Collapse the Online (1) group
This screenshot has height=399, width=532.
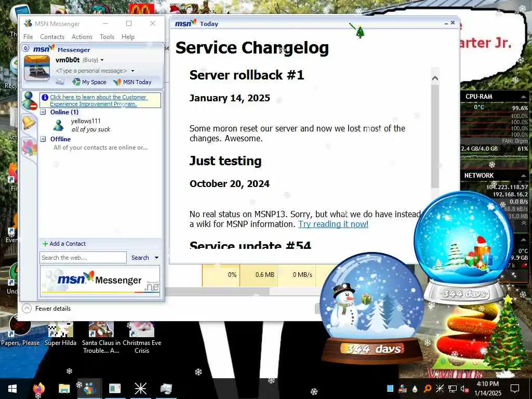[43, 112]
